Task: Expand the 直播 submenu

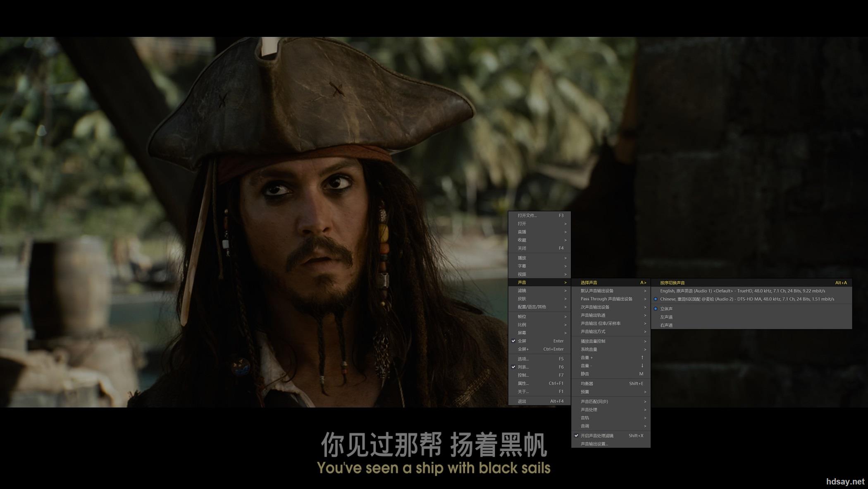Action: pos(539,232)
